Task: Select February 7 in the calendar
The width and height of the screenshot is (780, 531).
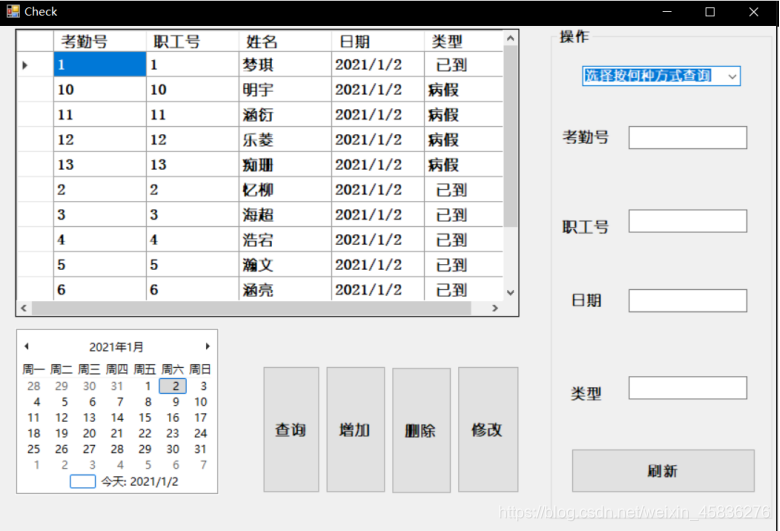Action: 203,465
